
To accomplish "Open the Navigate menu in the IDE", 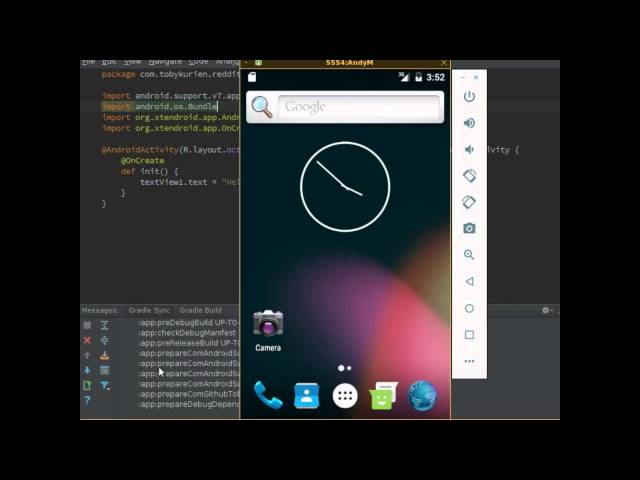I will click(x=165, y=62).
